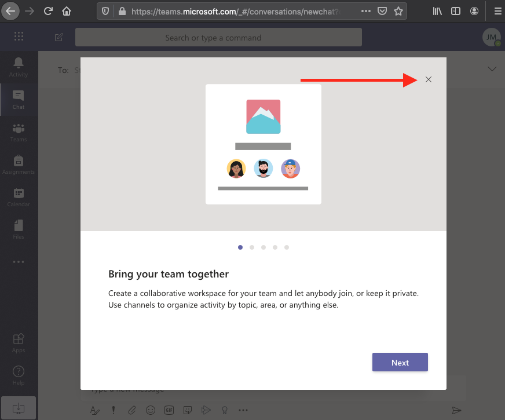This screenshot has width=505, height=420.
Task: Select the fifth carousel page dot
Action: coord(287,247)
